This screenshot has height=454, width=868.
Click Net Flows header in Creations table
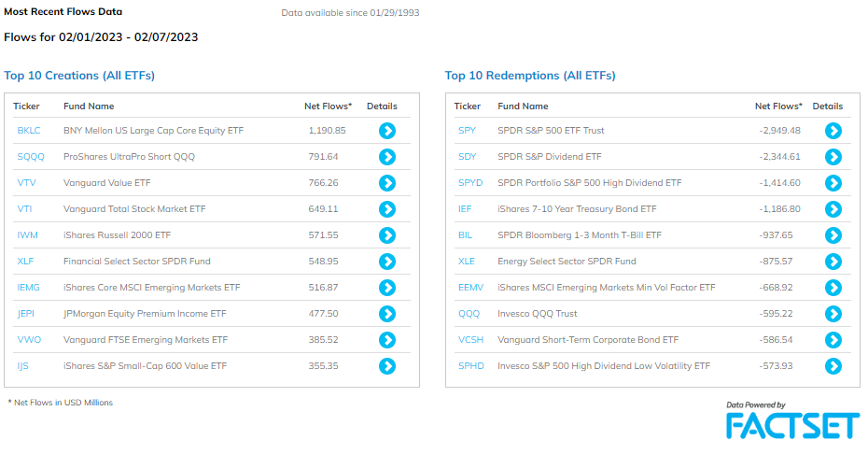point(328,106)
